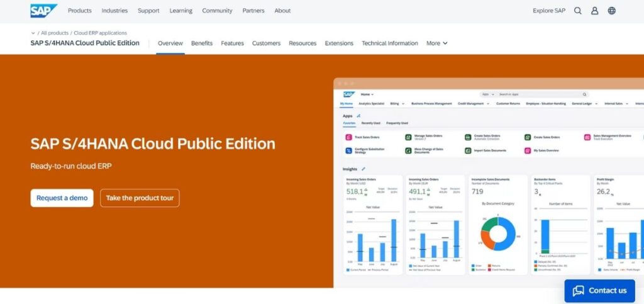Follow the Cloud ERP applications breadcrumb link
This screenshot has width=644, height=304.
[100, 33]
